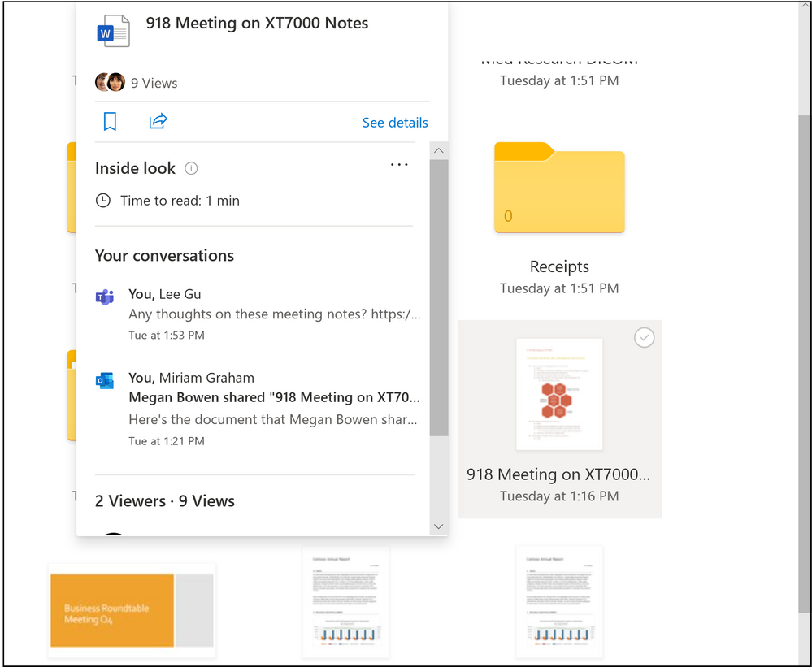
Task: Open Business Roundtable Meeting Q4 thumbnail
Action: tap(132, 610)
